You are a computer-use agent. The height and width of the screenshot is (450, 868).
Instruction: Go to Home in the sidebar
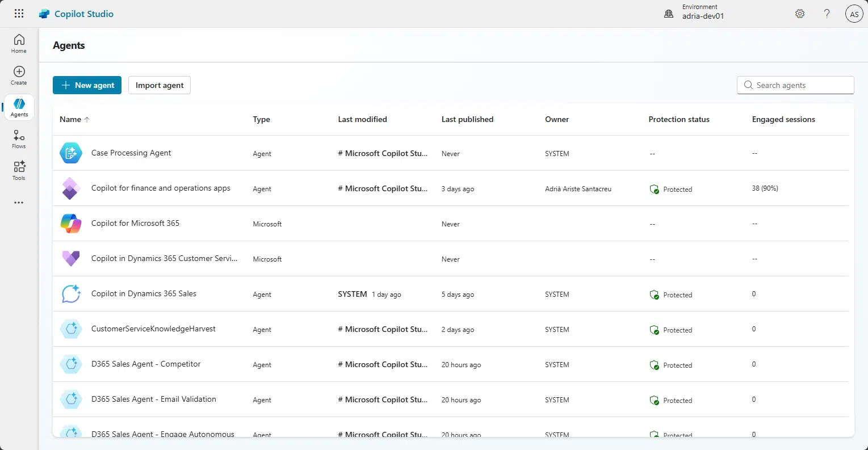tap(19, 44)
